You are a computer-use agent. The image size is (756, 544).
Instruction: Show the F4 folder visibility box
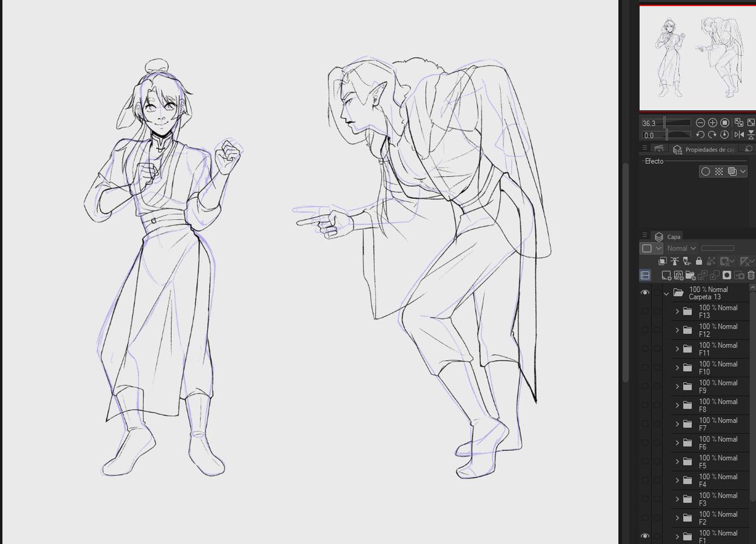coord(645,480)
